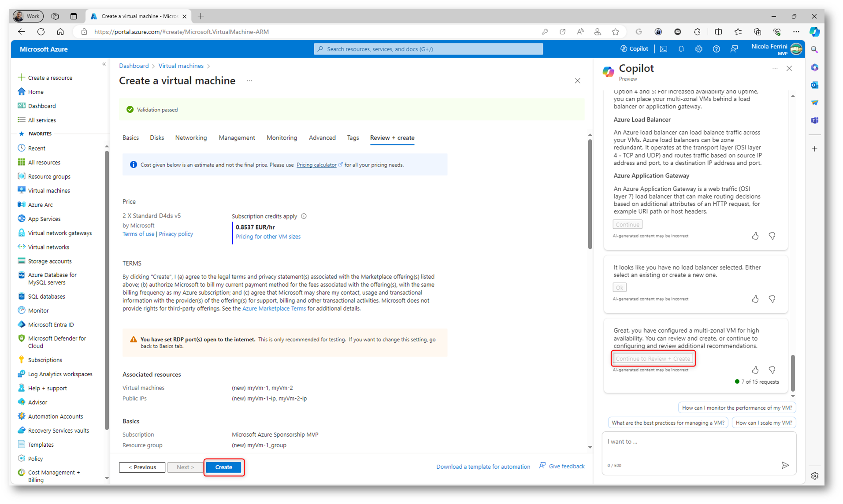This screenshot has width=843, height=504.
Task: Open Copilot from the Azure header
Action: point(634,49)
